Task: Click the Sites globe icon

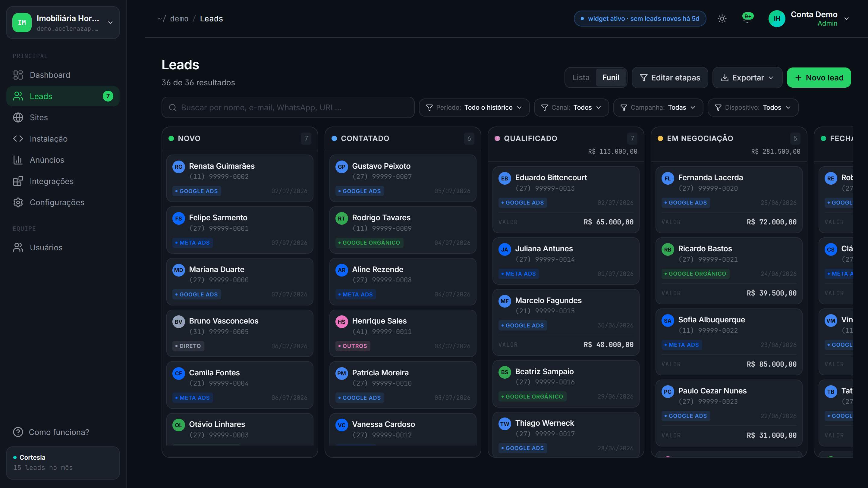Action: tap(18, 117)
